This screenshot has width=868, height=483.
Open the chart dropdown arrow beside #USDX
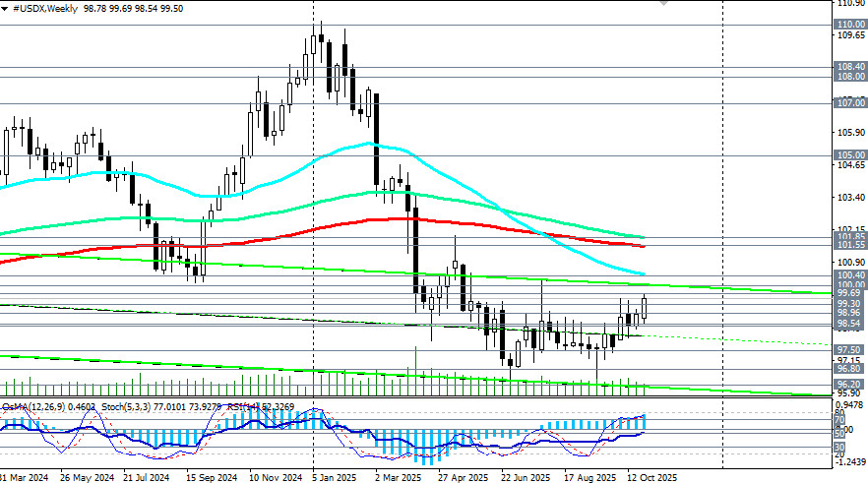[x=4, y=9]
